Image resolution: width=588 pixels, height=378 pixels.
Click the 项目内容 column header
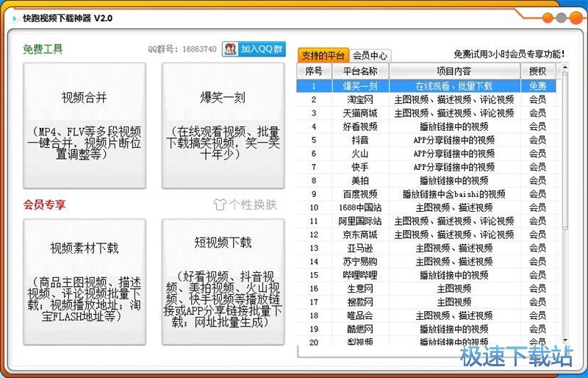point(454,71)
